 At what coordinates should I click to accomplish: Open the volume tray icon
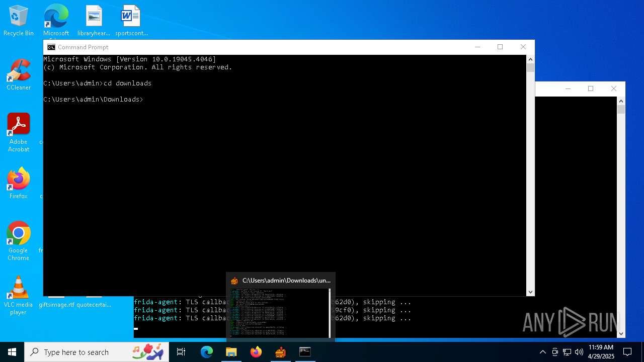579,352
